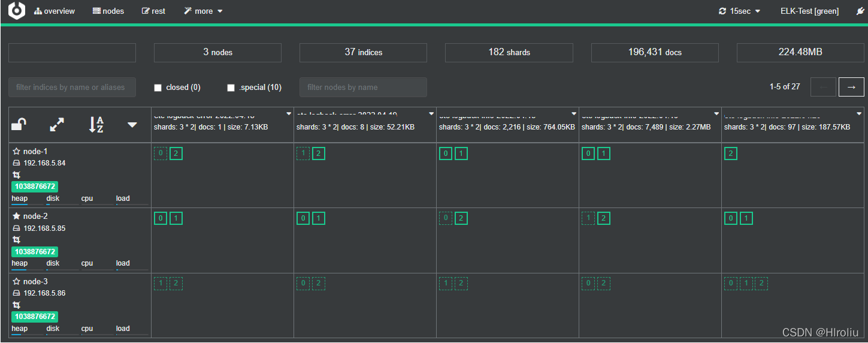Select replica shard 0 on node-3 for 2.27MB index
Viewport: 868px width, 343px height.
click(588, 284)
